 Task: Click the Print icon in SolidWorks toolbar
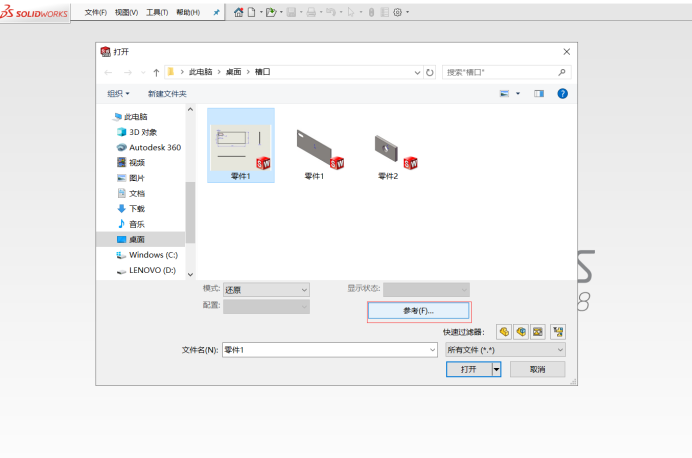(x=311, y=12)
